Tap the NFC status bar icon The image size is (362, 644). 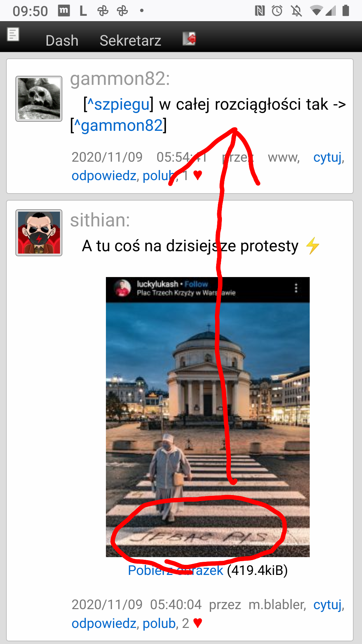[260, 11]
